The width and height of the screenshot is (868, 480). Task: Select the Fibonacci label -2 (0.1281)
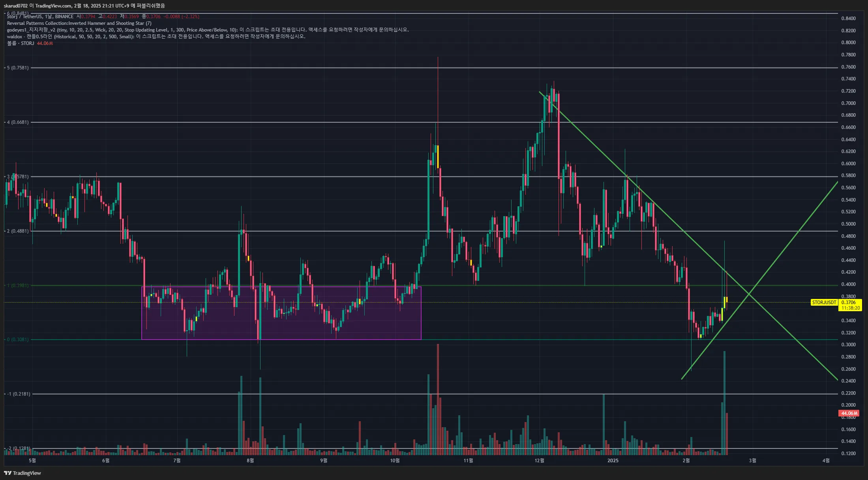[x=19, y=448]
